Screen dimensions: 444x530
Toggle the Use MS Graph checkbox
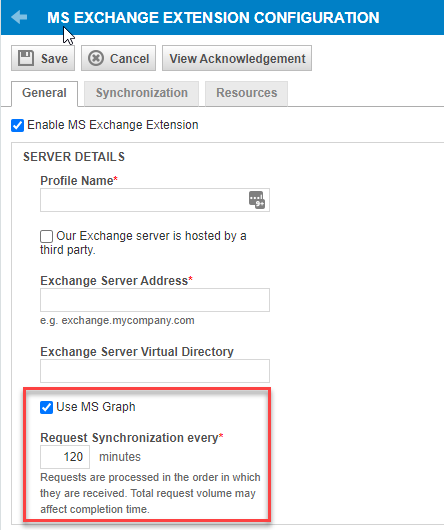[46, 407]
